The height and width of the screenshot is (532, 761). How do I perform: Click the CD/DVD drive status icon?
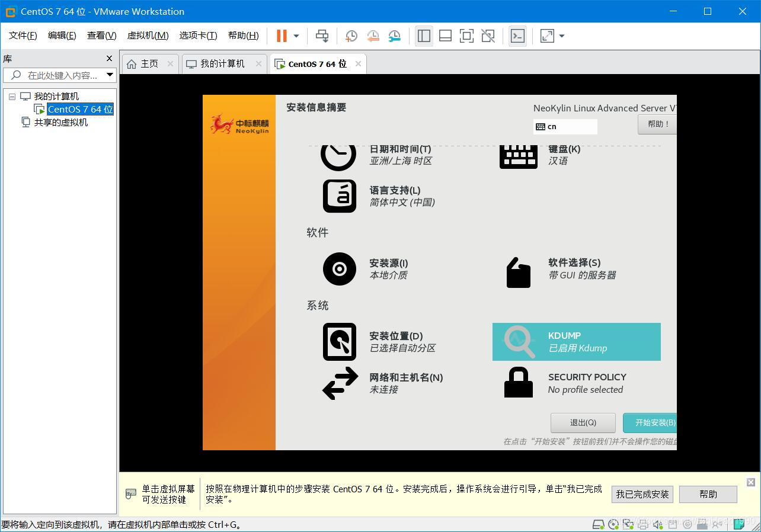coord(614,524)
